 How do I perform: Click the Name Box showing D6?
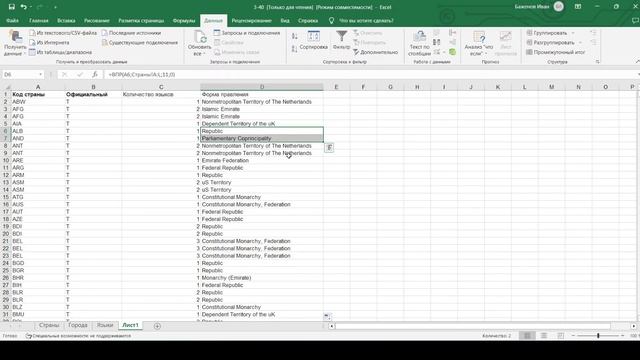click(x=20, y=75)
